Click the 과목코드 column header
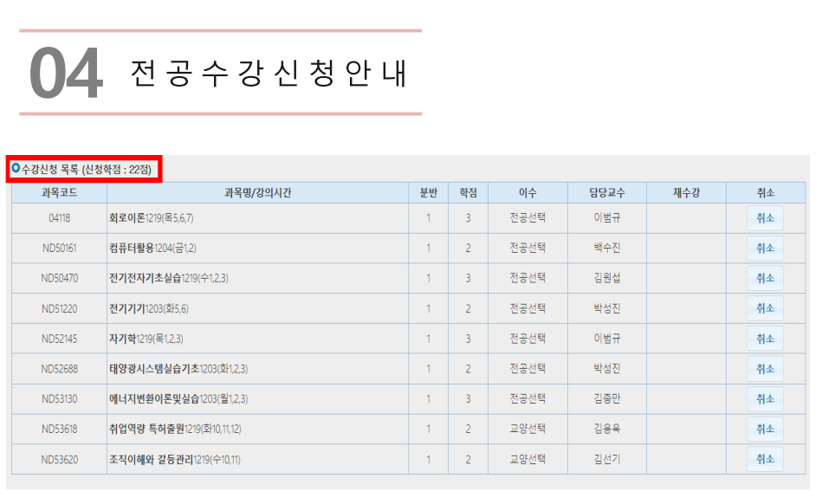The height and width of the screenshot is (504, 822). [59, 193]
